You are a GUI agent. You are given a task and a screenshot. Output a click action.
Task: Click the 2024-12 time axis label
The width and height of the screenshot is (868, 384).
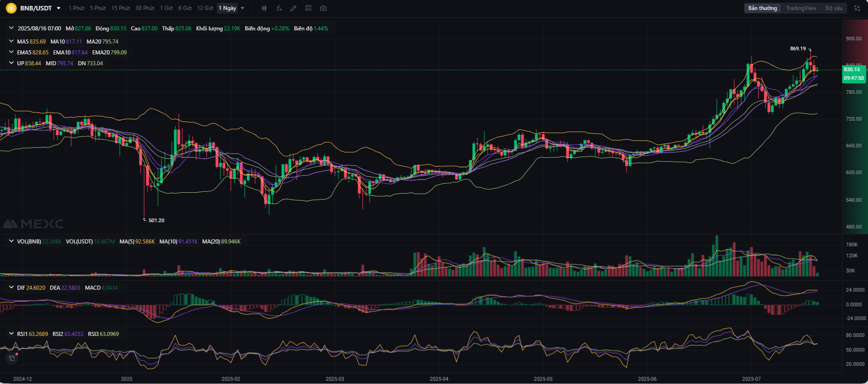click(23, 379)
